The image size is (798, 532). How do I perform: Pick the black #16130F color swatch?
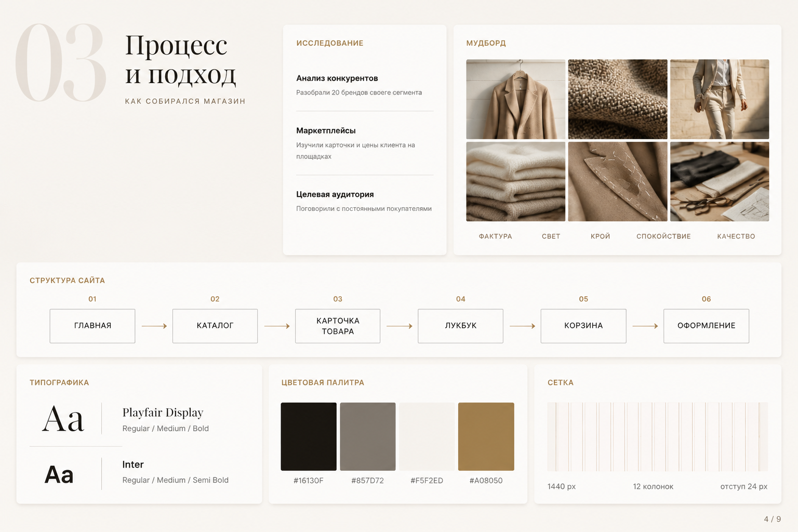[x=309, y=436]
